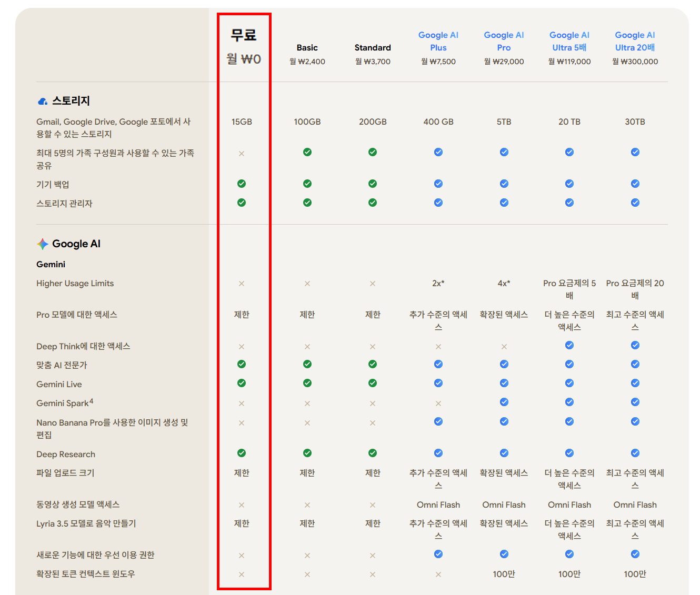Click the 무료 plan title

(243, 35)
